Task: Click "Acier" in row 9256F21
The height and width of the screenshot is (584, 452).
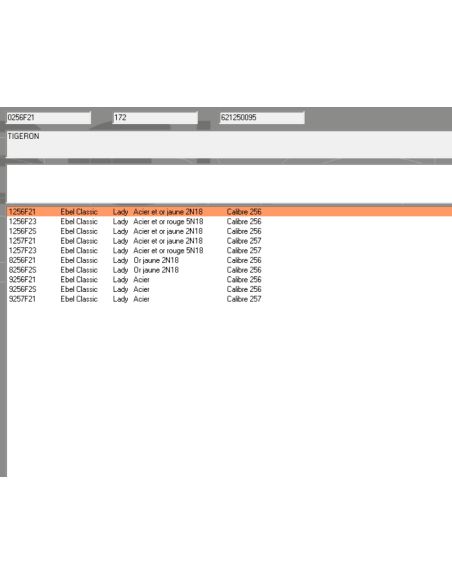Action: (x=141, y=280)
